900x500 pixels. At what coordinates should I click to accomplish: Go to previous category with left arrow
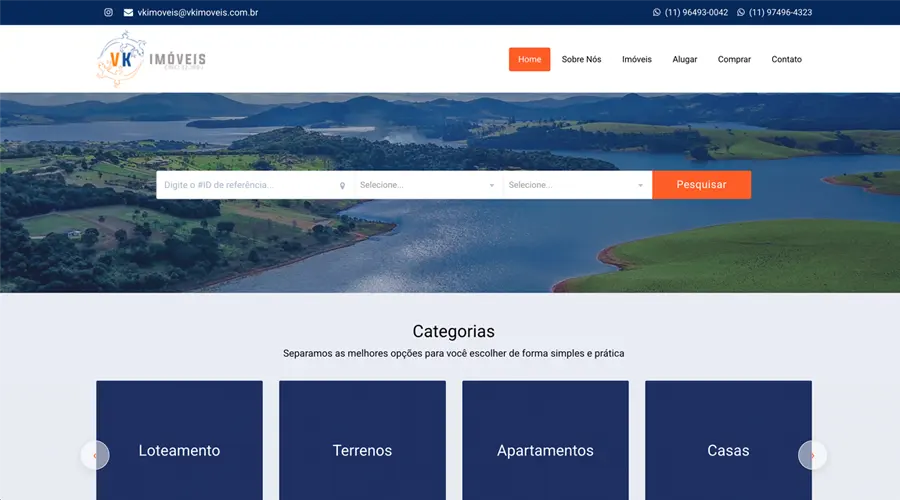(95, 455)
